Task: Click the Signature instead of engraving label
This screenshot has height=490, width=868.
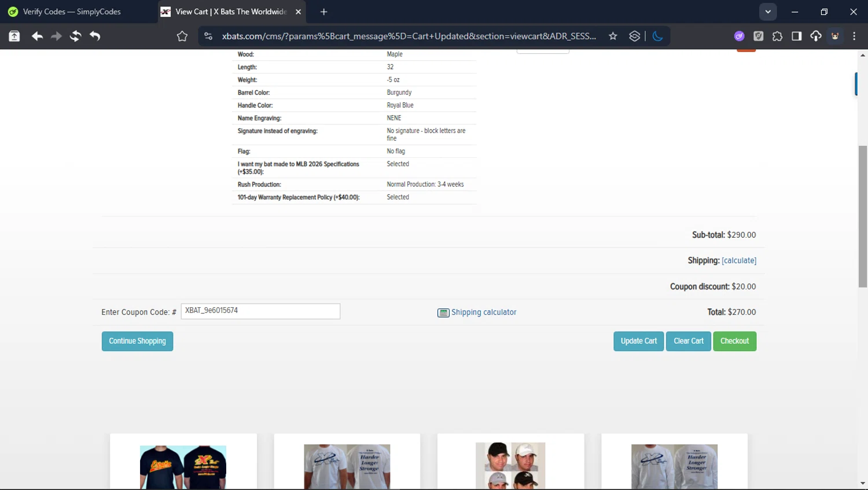Action: (278, 131)
